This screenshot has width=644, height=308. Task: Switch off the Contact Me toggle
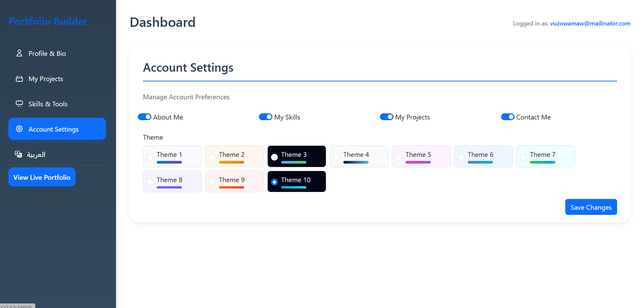coord(508,117)
